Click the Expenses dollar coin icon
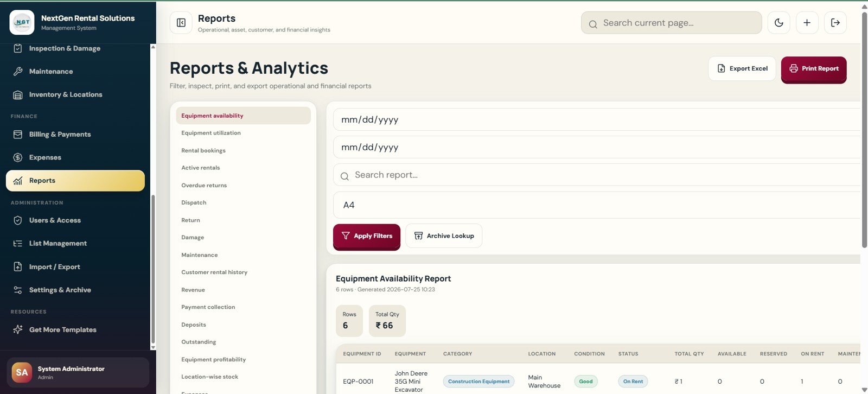Viewport: 868px width, 394px height. tap(18, 157)
